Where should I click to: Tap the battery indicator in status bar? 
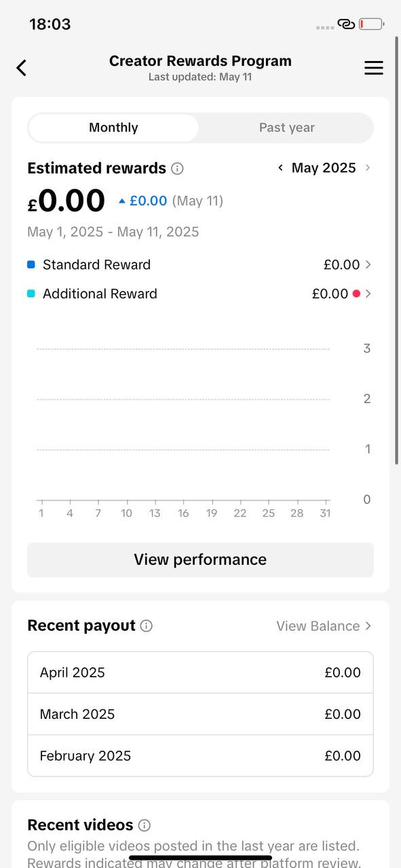[x=372, y=24]
